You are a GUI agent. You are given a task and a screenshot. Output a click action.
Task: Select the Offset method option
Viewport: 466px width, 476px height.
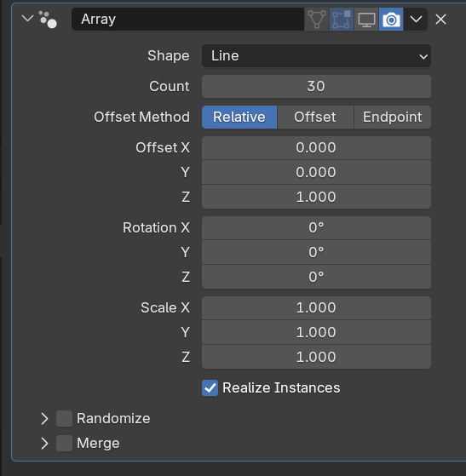pos(315,118)
